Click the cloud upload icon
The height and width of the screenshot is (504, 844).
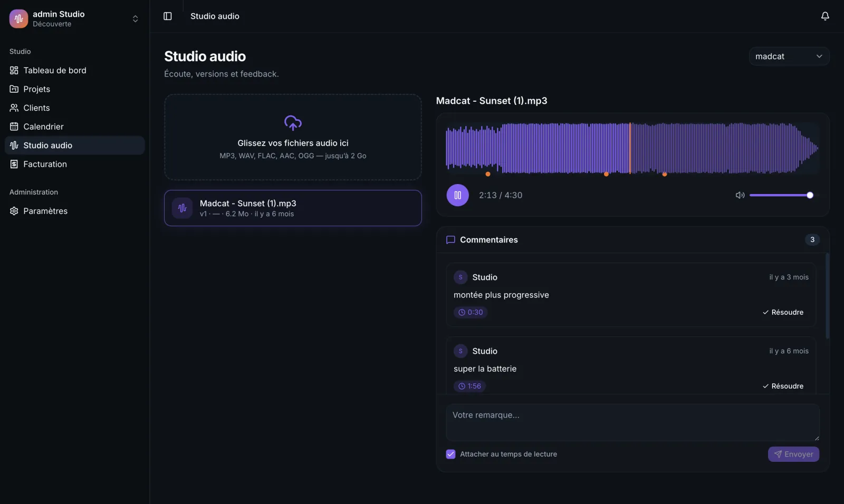pyautogui.click(x=293, y=123)
